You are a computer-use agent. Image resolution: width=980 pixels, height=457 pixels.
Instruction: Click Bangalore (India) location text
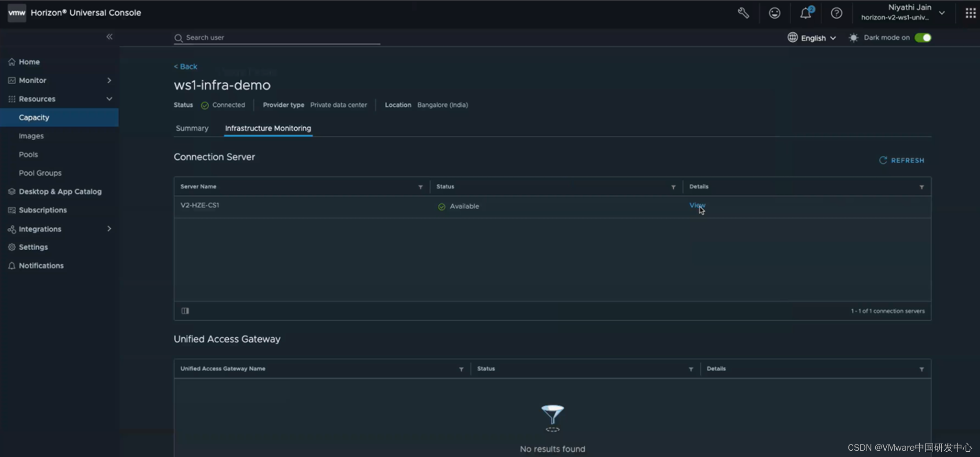[443, 105]
